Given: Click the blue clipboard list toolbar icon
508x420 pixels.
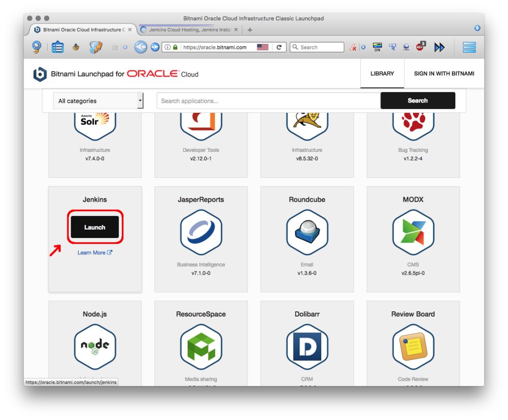Looking at the screenshot, I should [x=58, y=48].
